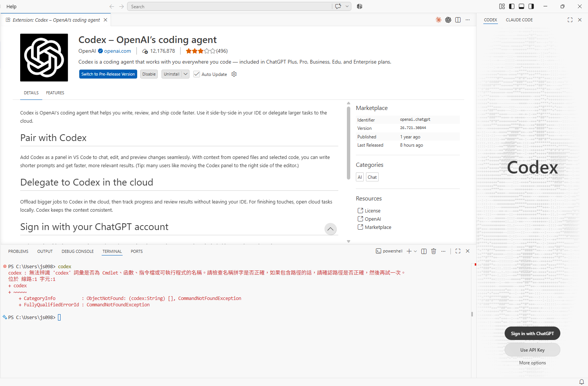Click Switch to Pre-Release Version
Viewport: 588px width, 386px height.
click(x=108, y=74)
